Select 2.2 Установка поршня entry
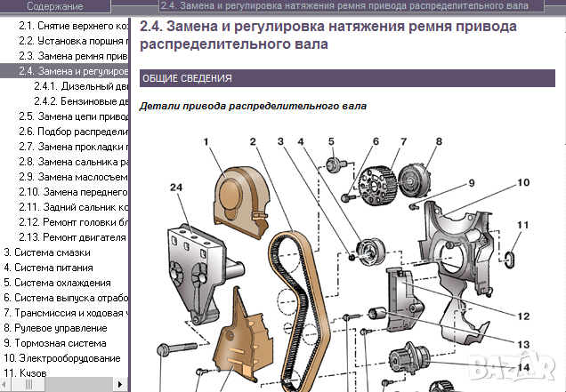Screen dimensions: 566x392 pos(75,42)
